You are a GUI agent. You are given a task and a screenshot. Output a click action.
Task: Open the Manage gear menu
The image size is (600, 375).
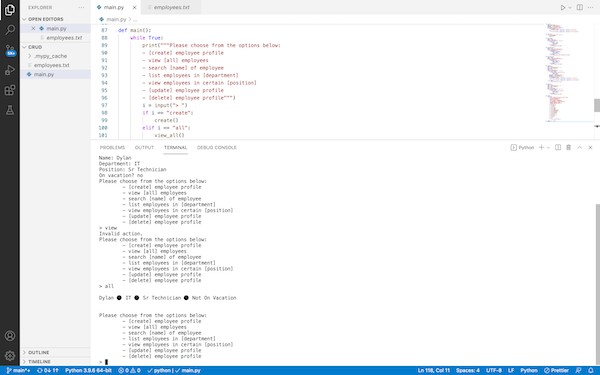pos(10,355)
